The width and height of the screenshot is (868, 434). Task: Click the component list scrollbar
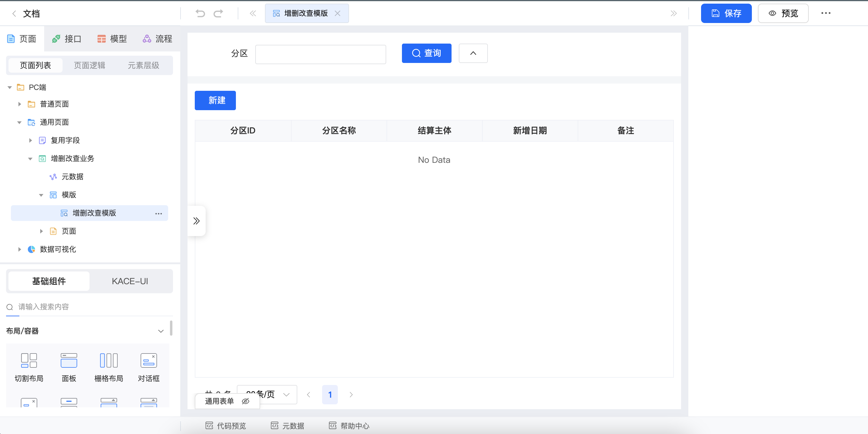click(171, 328)
